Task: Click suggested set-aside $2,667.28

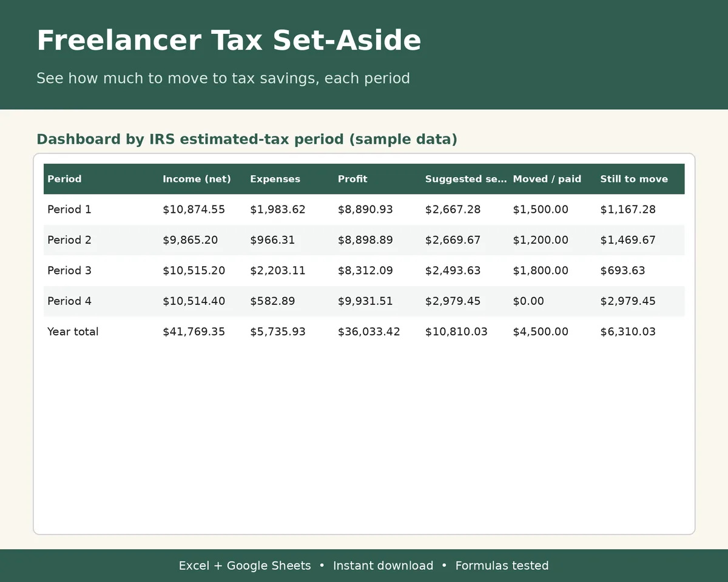Action: [453, 209]
